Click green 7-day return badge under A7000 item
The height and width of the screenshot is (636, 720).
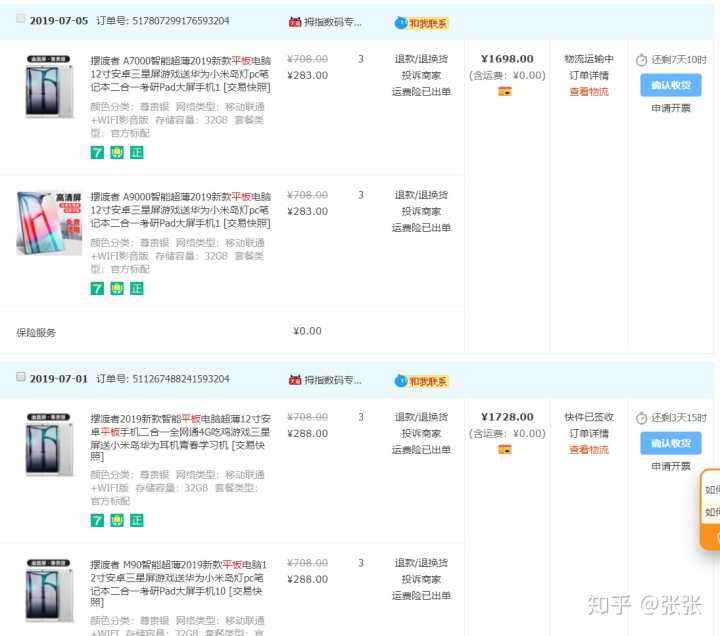coord(97,152)
